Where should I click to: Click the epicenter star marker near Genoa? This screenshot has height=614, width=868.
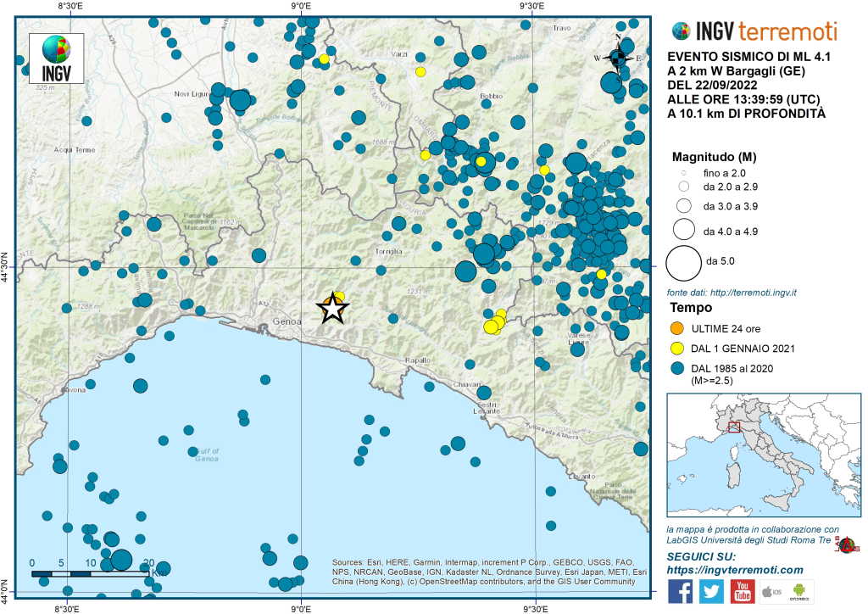332,310
